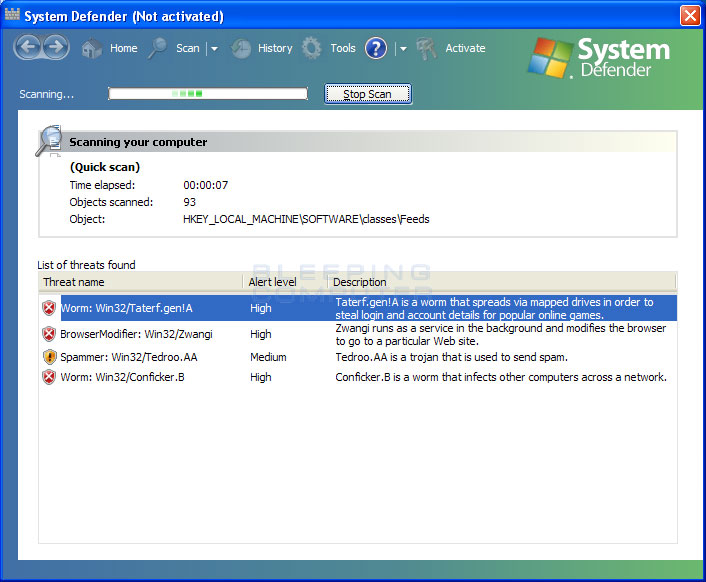
Task: Open the Tools menu item
Action: pyautogui.click(x=343, y=48)
